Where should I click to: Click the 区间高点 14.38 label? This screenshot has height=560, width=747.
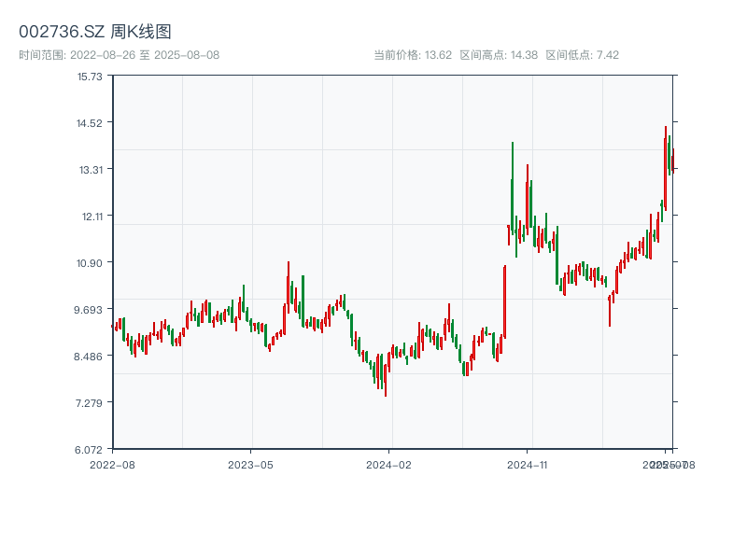[x=499, y=55]
